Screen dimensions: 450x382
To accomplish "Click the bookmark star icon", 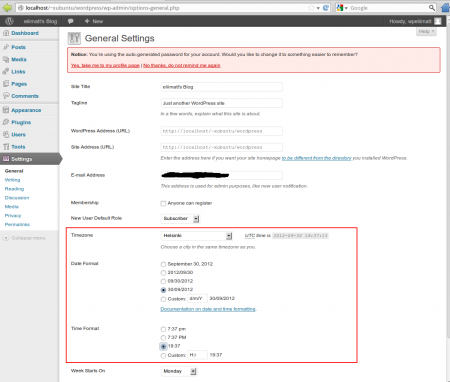I will pyautogui.click(x=311, y=8).
